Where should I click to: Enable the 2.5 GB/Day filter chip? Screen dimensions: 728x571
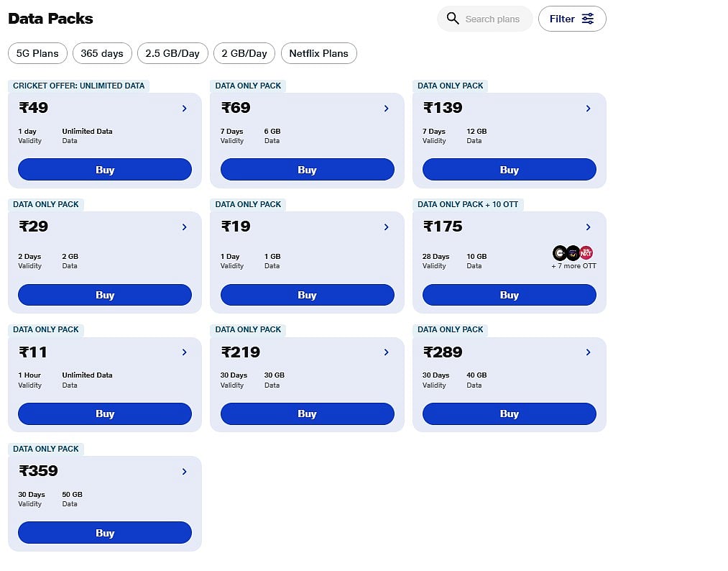(x=172, y=53)
